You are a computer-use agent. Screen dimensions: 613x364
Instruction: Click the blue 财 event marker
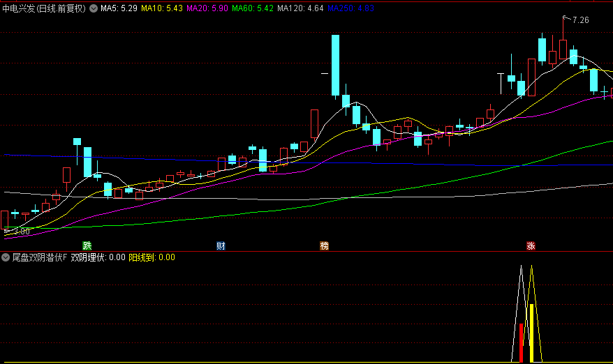click(x=221, y=245)
